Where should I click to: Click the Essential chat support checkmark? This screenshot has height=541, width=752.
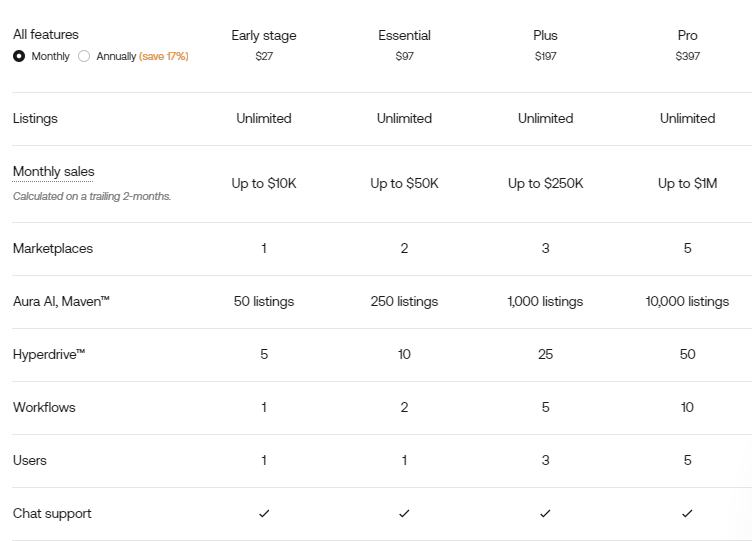point(404,514)
